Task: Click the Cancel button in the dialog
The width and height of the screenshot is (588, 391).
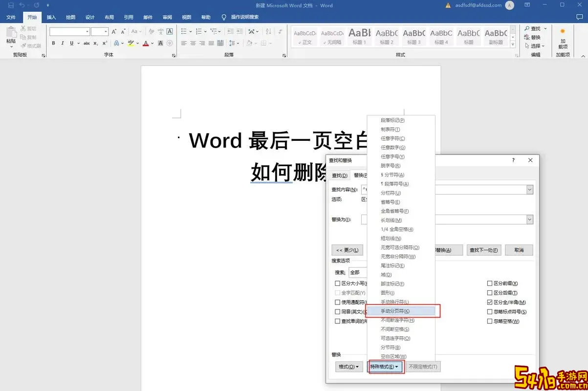Action: 519,250
